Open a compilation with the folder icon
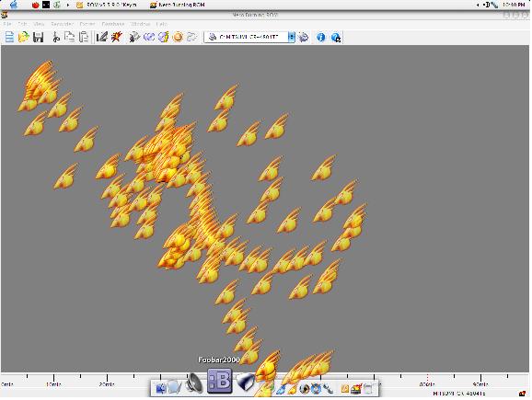Screen dimensions: 532x400 23,37
